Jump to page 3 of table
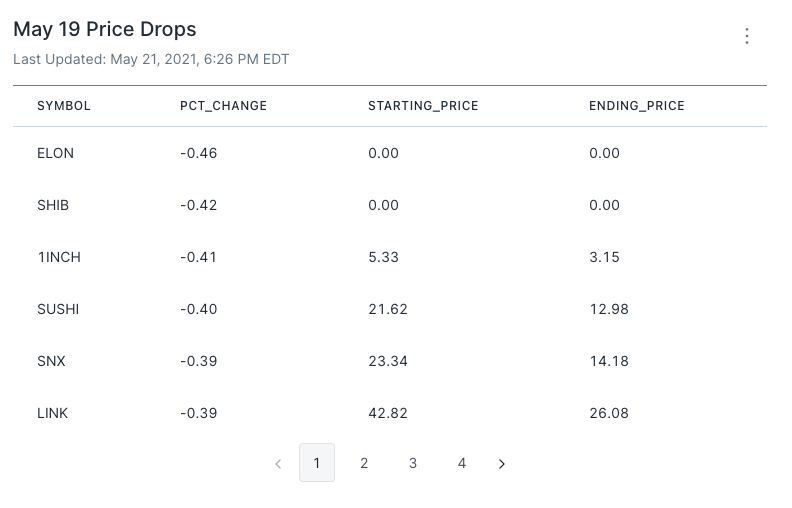This screenshot has width=792, height=508. point(413,463)
